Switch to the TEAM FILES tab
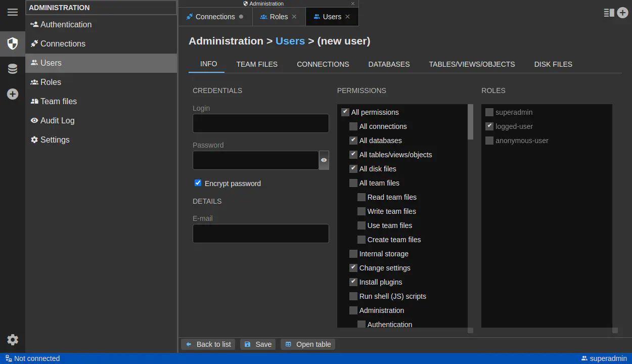632x364 pixels. pyautogui.click(x=257, y=64)
